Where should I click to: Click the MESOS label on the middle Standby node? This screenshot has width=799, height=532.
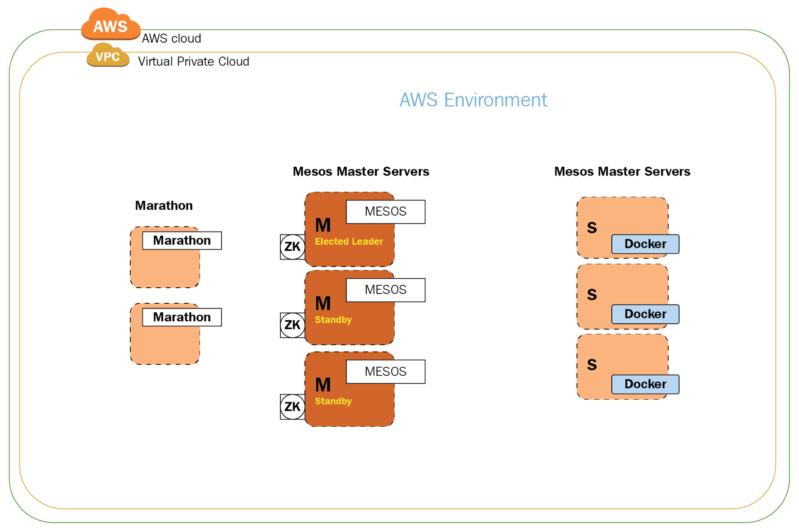(386, 290)
